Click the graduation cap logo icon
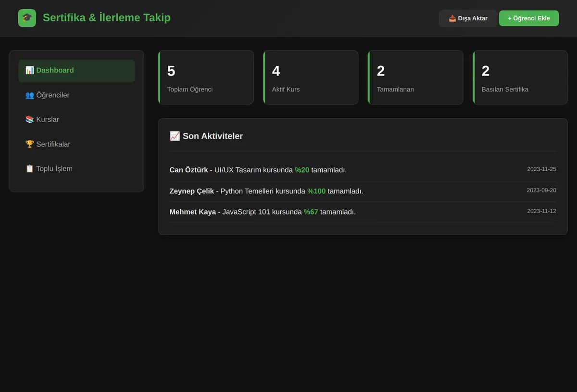Viewport: 577px width, 392px height. tap(27, 18)
